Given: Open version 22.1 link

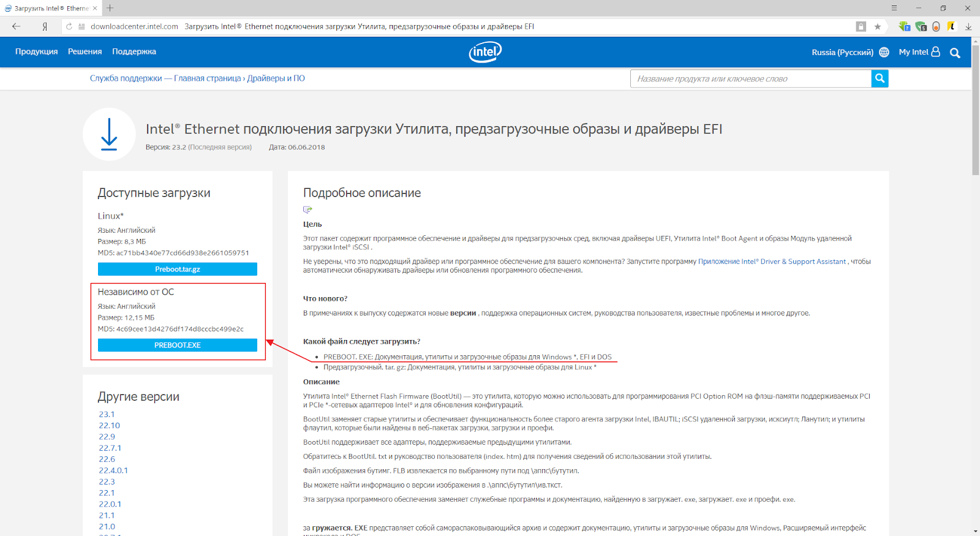Looking at the screenshot, I should coord(107,493).
